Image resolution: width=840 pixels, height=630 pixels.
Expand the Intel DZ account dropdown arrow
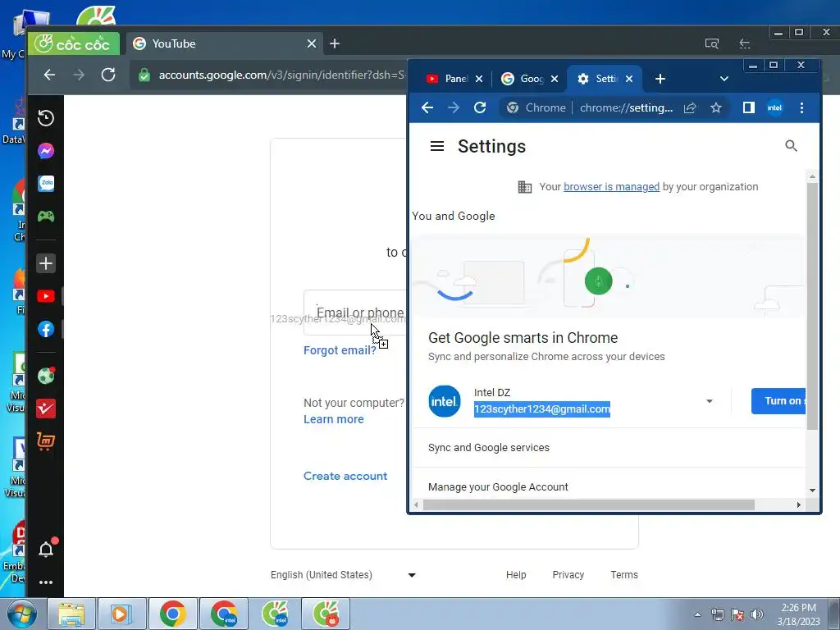pyautogui.click(x=710, y=401)
